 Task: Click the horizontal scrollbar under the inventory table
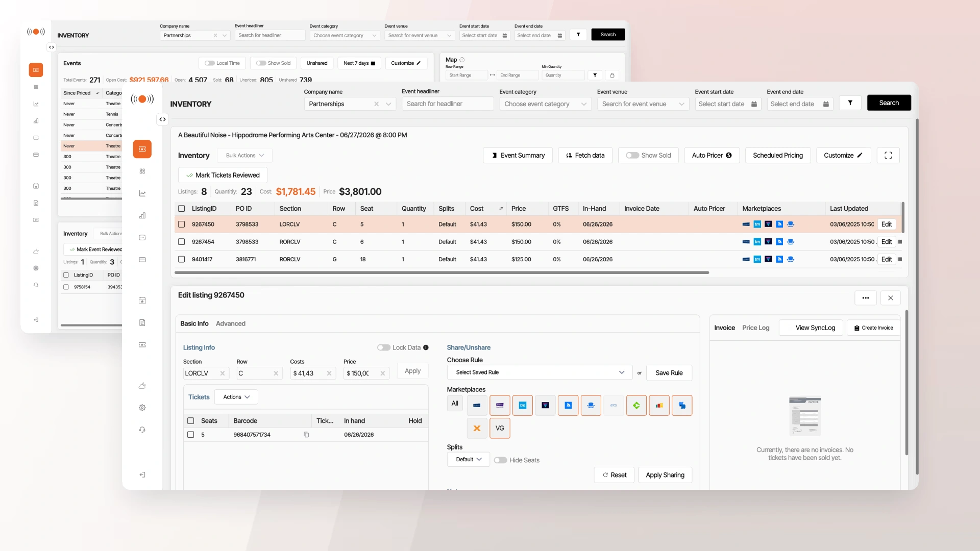click(442, 272)
